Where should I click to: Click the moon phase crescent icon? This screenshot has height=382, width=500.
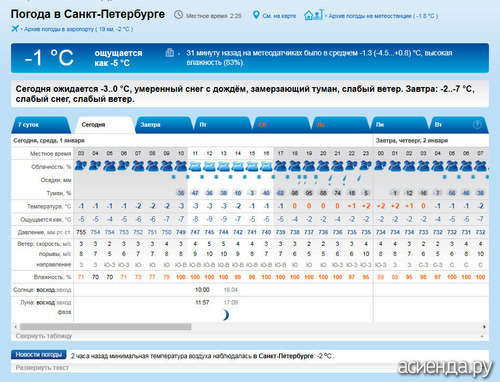tap(226, 314)
